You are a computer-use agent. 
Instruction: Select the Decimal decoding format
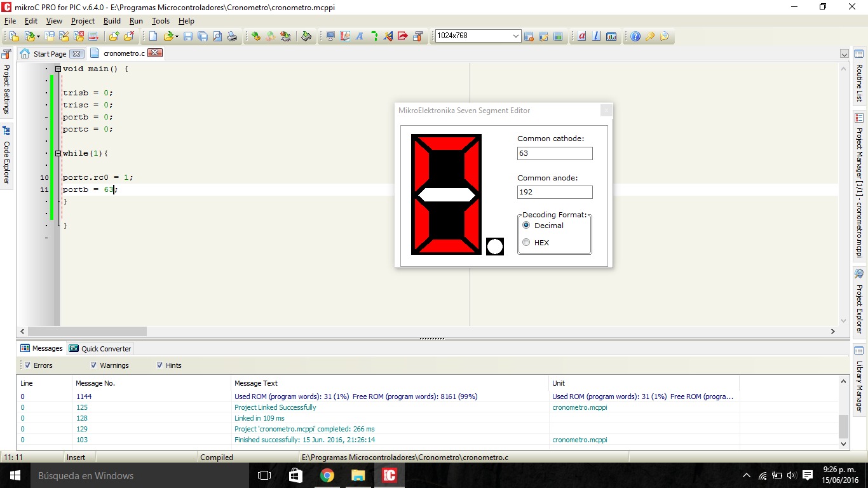pos(526,226)
